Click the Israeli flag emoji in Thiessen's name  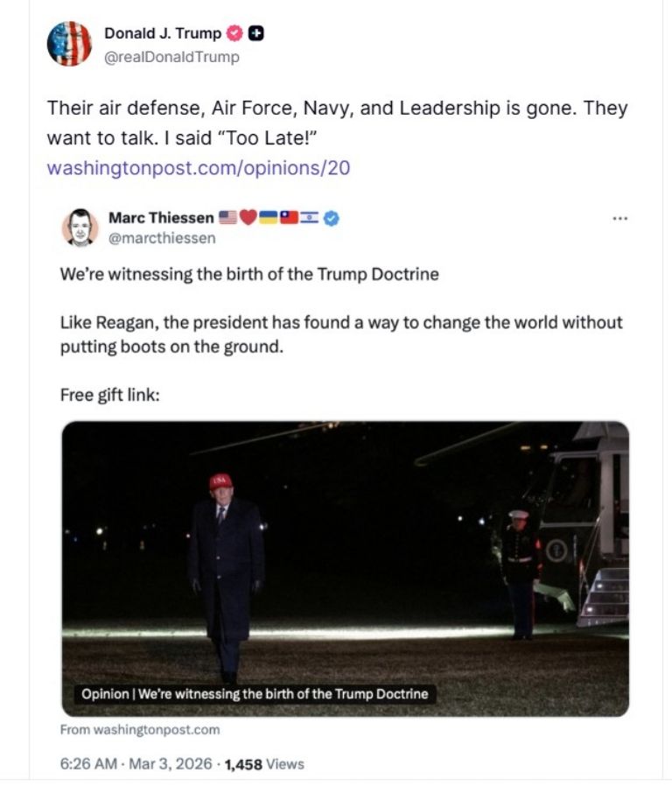[x=311, y=221]
